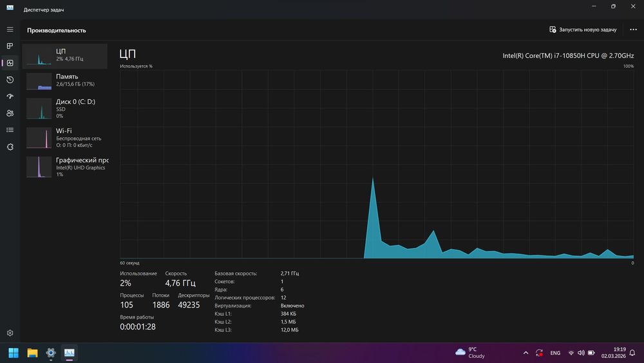The image size is (644, 363).
Task: Open the Startup apps icon
Action: point(10,96)
